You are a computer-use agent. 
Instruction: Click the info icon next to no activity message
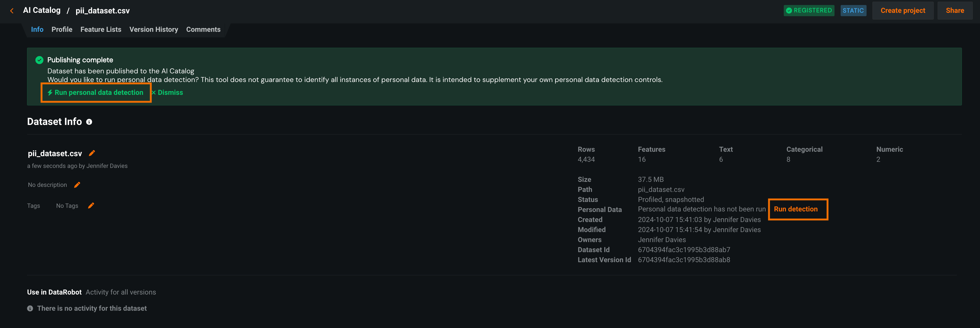click(30, 308)
